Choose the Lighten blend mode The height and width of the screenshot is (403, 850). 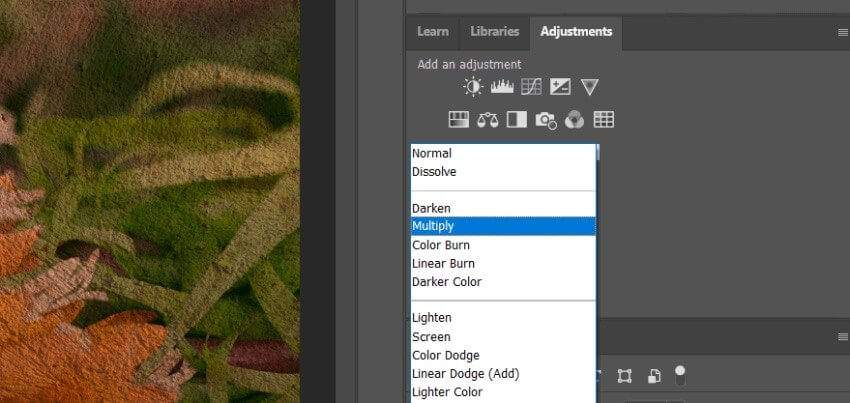pyautogui.click(x=503, y=318)
